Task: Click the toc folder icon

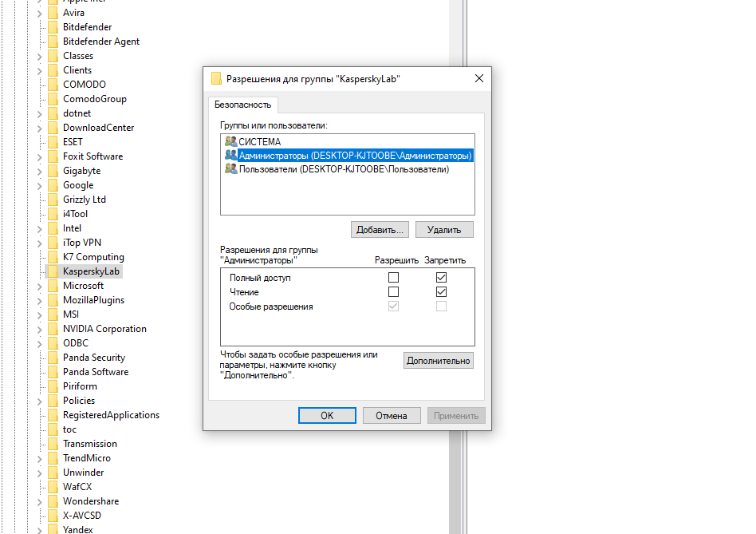Action: [x=53, y=429]
